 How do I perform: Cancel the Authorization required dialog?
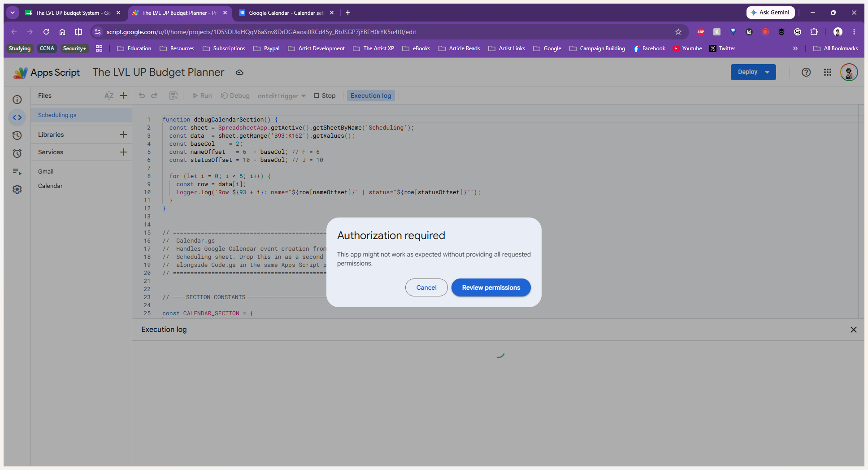click(x=426, y=287)
